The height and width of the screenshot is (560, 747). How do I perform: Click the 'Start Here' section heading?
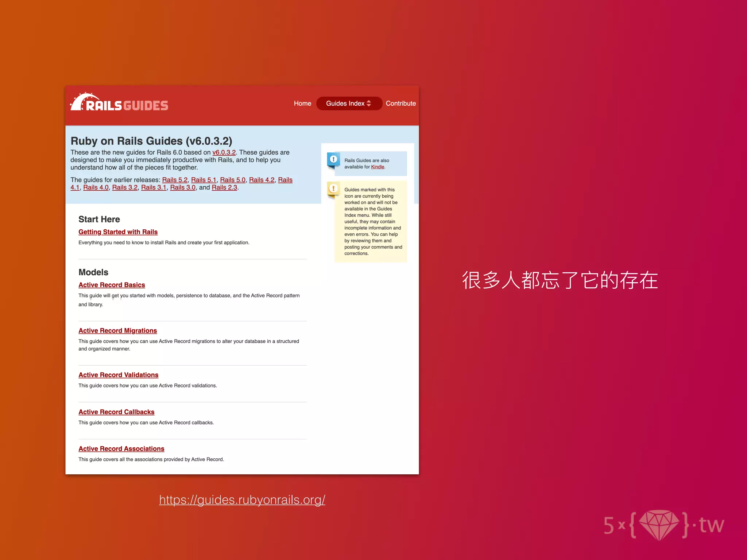click(x=99, y=219)
